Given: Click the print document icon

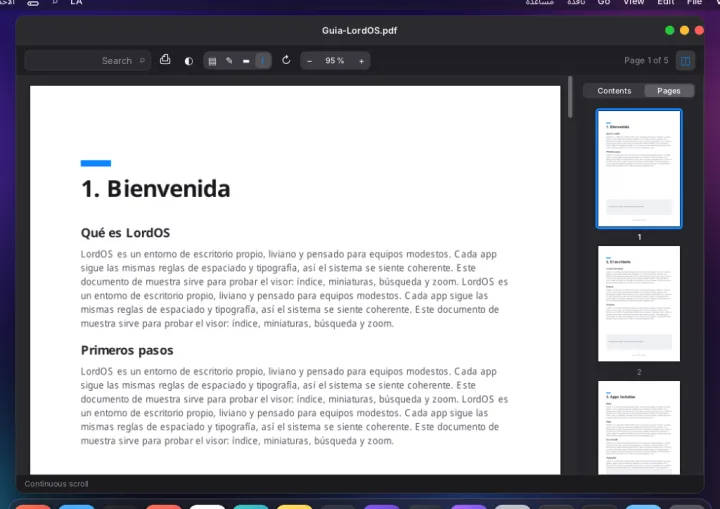Looking at the screenshot, I should point(165,60).
